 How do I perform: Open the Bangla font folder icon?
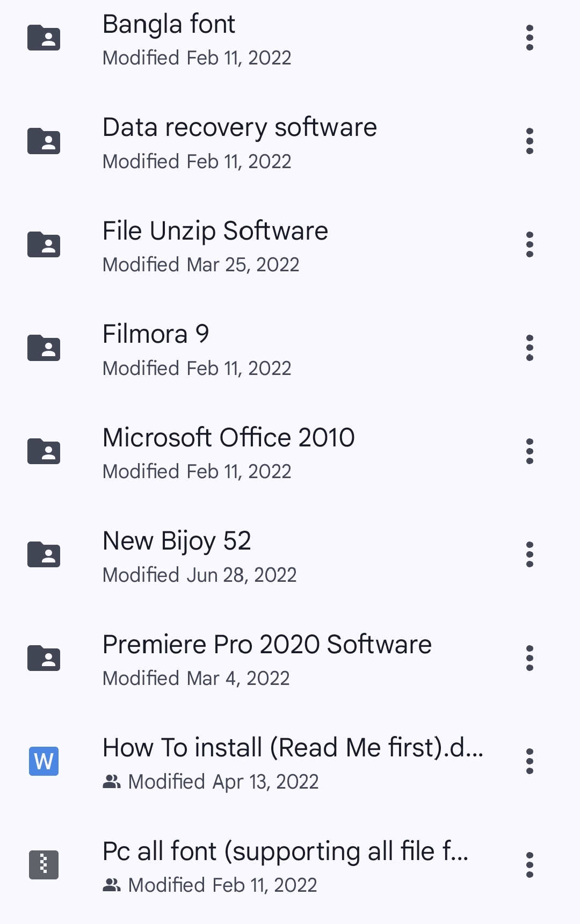44,38
